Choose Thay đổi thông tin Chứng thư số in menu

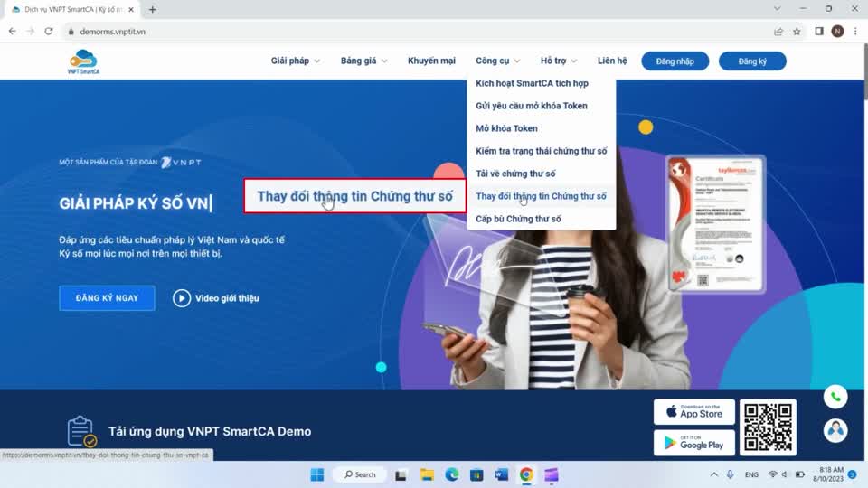pos(542,196)
